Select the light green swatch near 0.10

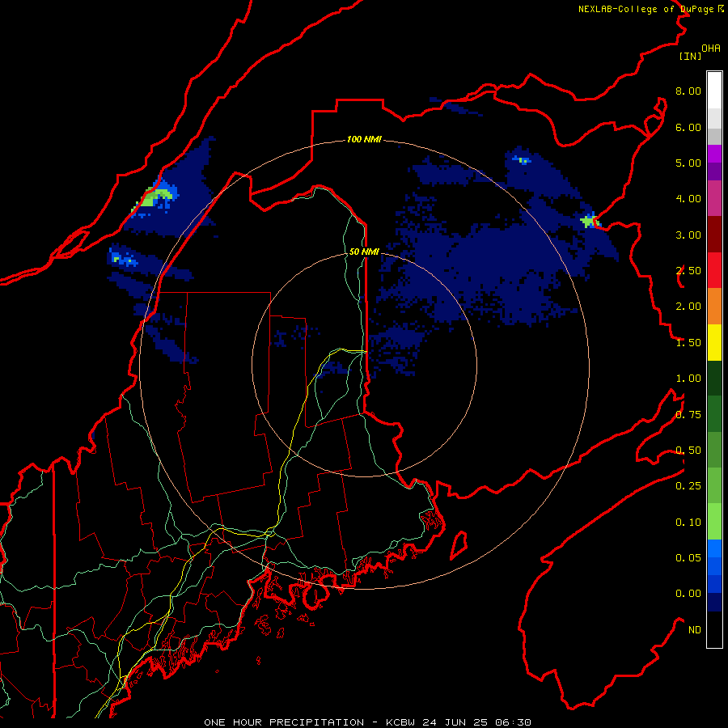[714, 522]
